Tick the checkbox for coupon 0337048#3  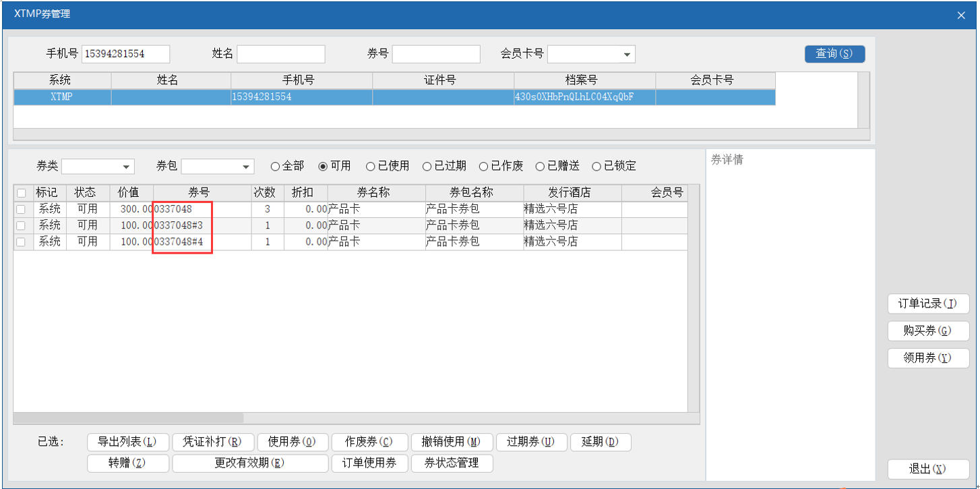(21, 225)
